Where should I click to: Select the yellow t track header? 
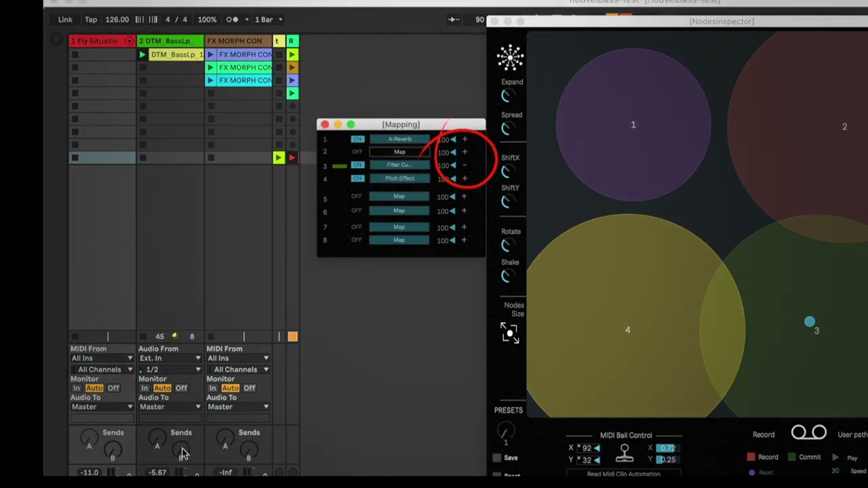coord(278,41)
